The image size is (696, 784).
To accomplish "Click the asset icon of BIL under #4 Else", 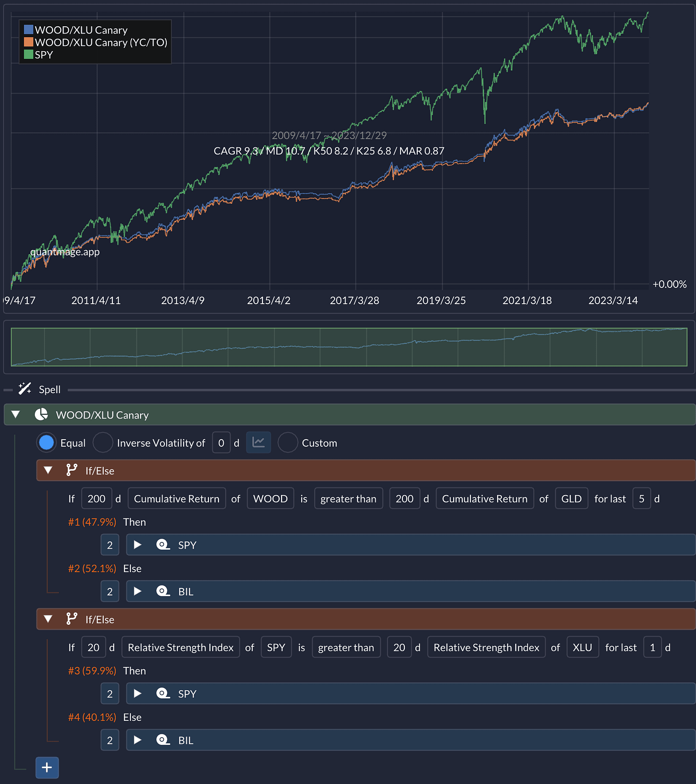I will coord(163,740).
